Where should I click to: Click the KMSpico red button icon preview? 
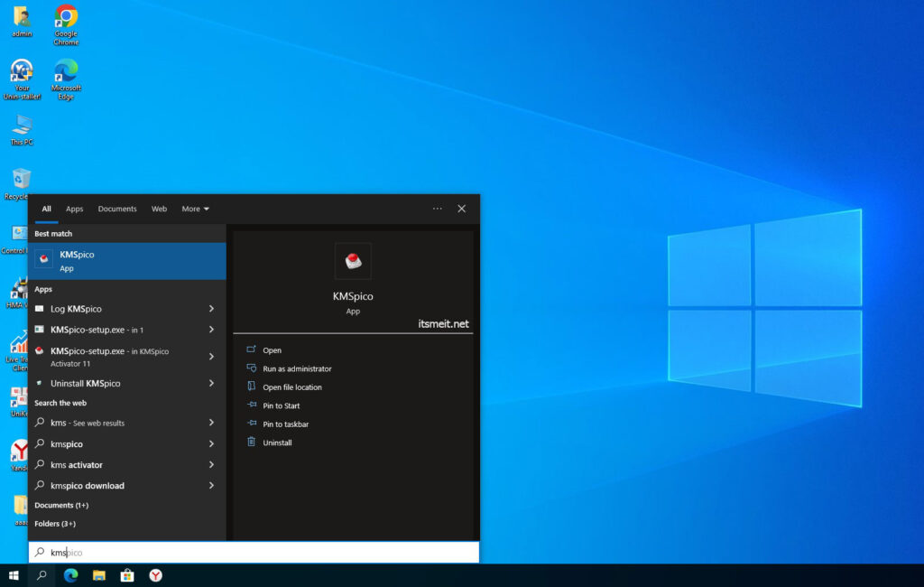353,260
